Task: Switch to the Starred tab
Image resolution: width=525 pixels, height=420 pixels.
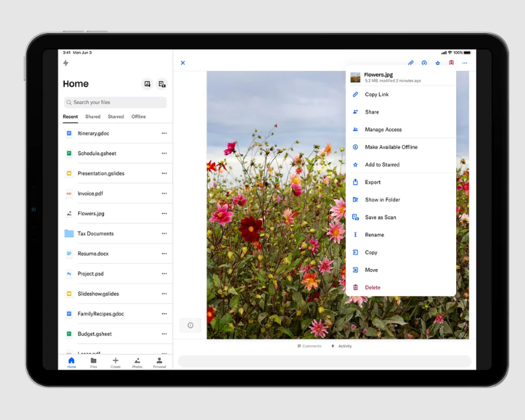Action: [x=116, y=117]
